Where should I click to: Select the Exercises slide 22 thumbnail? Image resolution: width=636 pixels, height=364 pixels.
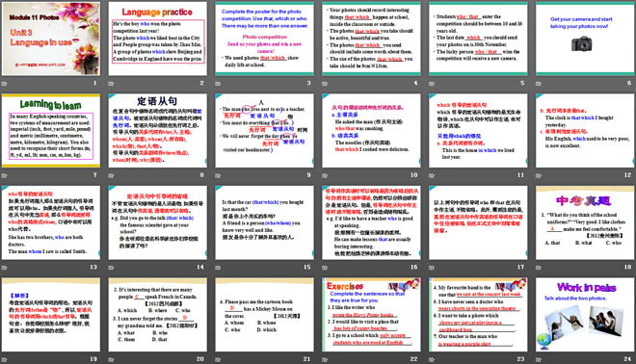pyautogui.click(x=371, y=315)
